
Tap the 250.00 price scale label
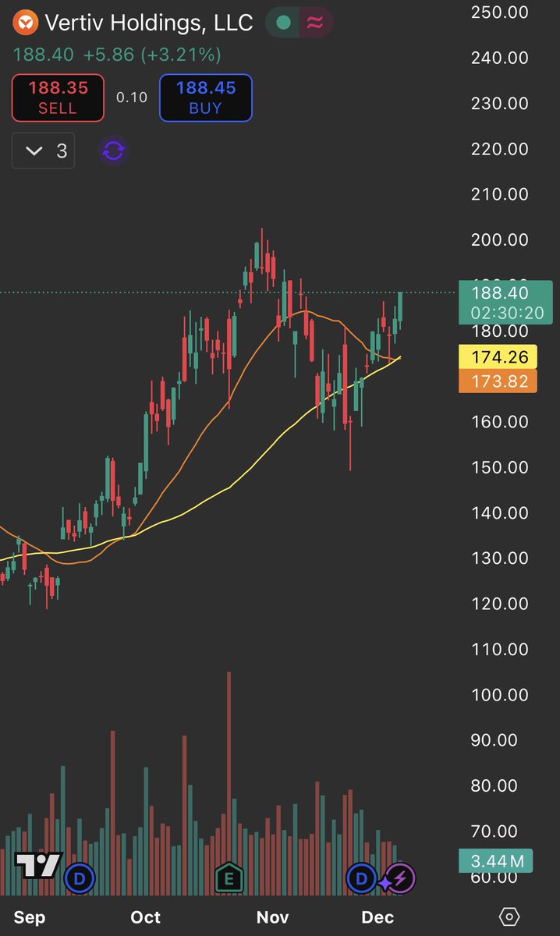[500, 12]
